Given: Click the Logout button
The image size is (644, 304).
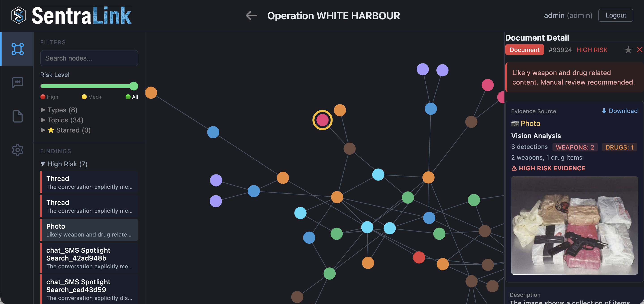Looking at the screenshot, I should tap(616, 15).
